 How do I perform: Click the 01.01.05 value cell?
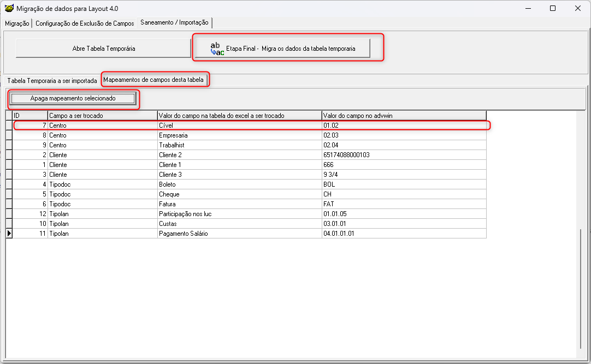click(x=404, y=213)
